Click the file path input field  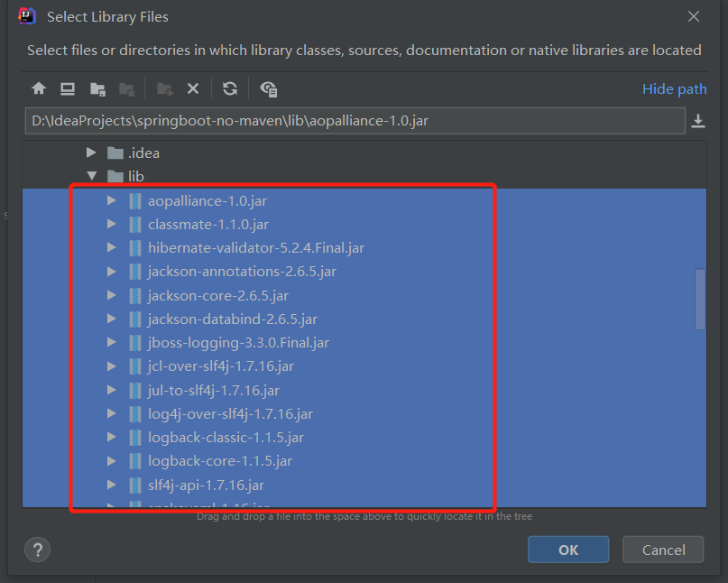pyautogui.click(x=355, y=121)
